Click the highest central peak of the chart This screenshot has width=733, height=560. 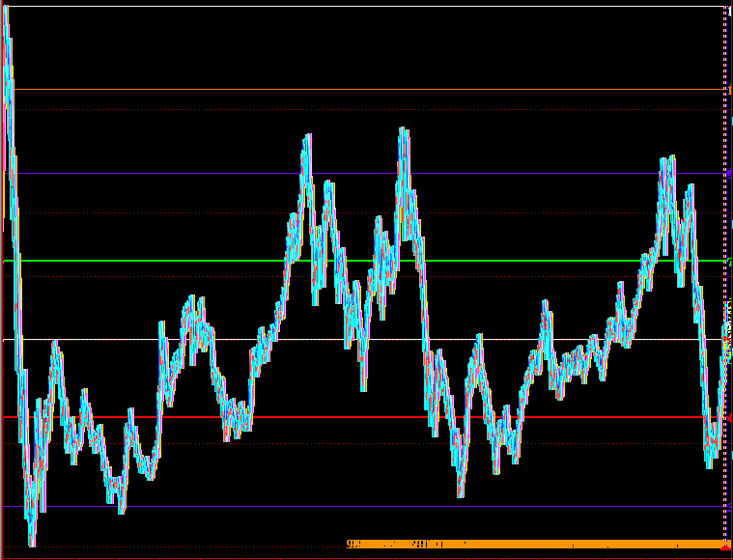pos(403,130)
